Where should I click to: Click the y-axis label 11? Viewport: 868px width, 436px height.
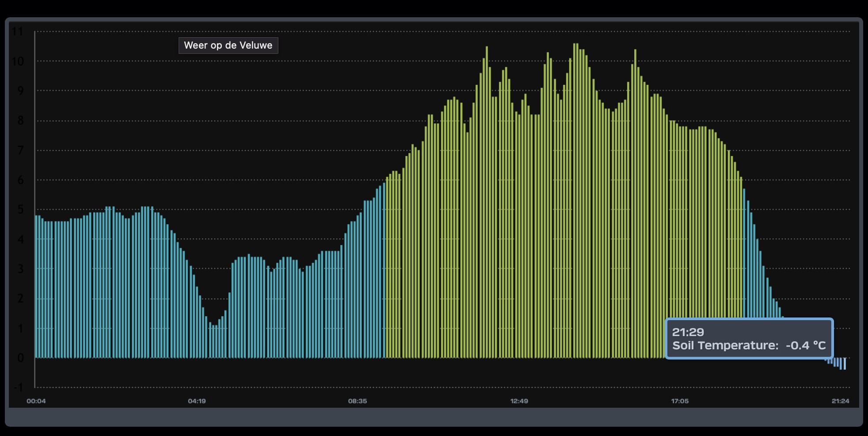18,31
